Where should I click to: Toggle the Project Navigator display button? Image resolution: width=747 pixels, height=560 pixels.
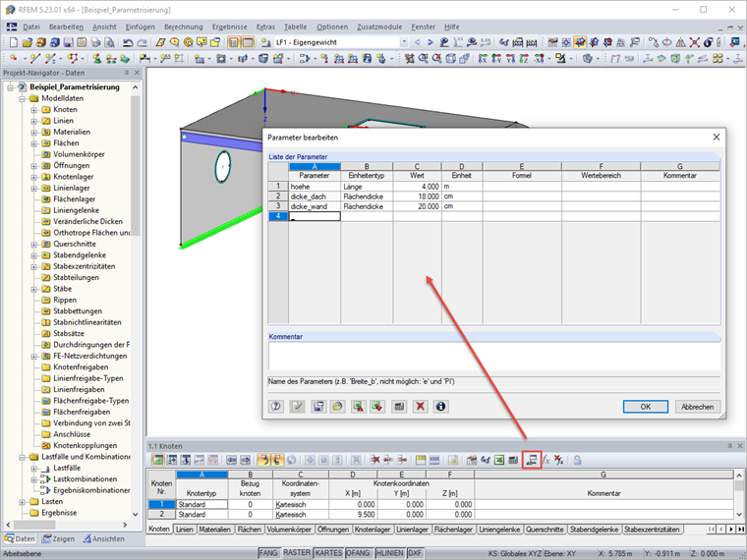[x=234, y=42]
